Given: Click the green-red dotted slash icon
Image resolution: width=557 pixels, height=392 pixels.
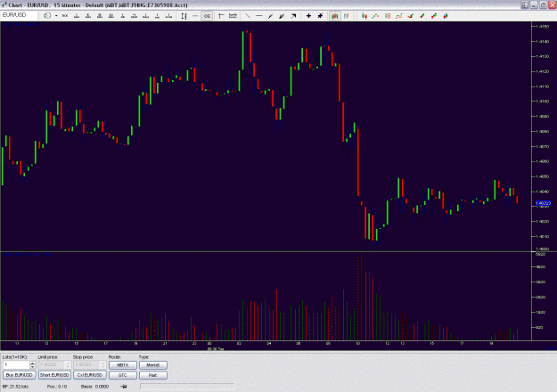Looking at the screenshot, I should (x=434, y=16).
